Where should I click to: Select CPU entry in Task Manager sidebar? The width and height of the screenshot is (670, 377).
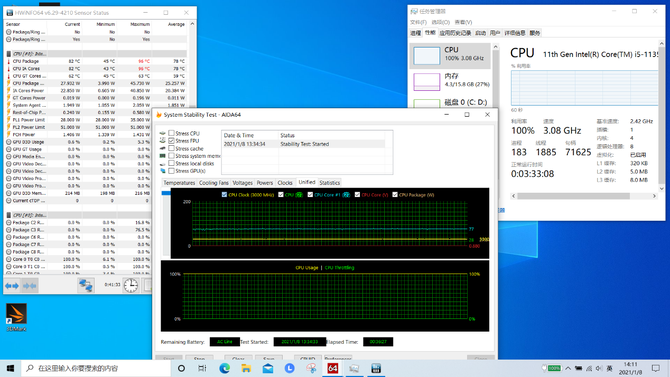click(450, 56)
